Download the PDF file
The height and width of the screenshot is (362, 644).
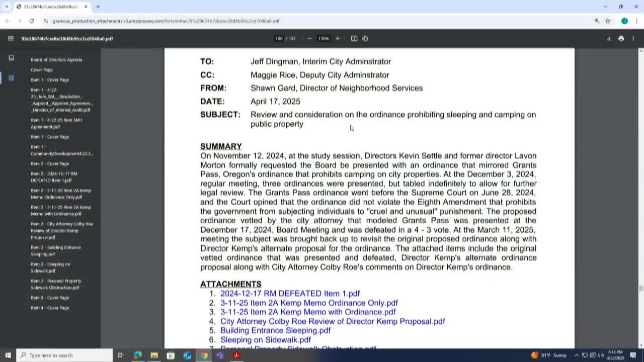[x=609, y=39]
